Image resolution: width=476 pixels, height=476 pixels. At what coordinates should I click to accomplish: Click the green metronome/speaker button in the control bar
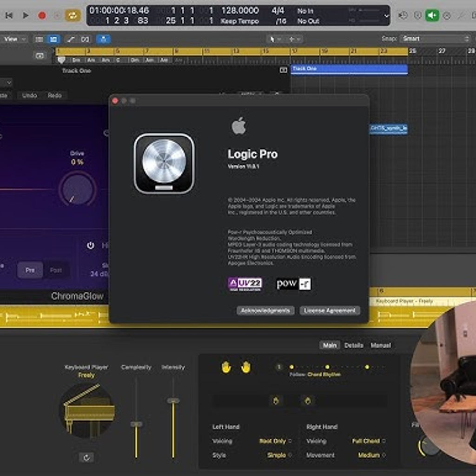432,15
